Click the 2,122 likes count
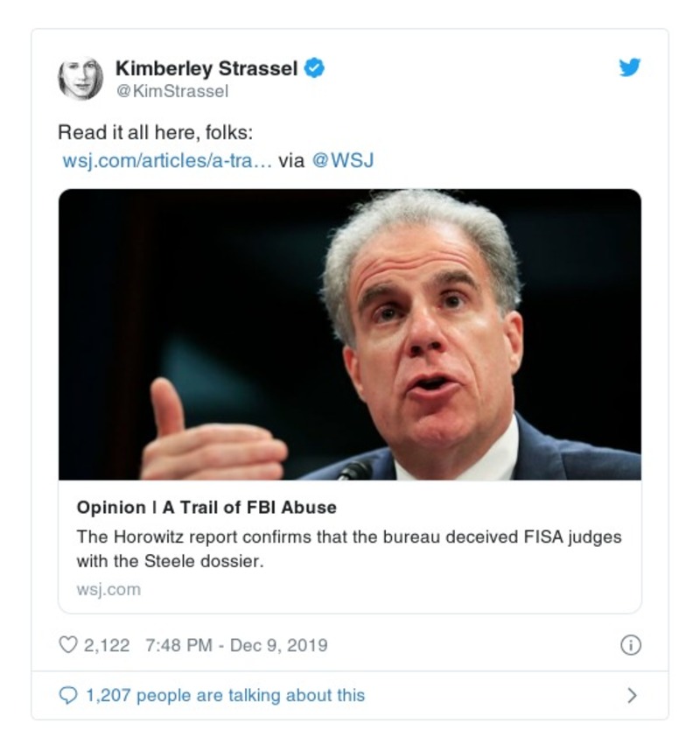The width and height of the screenshot is (700, 751). [x=107, y=645]
